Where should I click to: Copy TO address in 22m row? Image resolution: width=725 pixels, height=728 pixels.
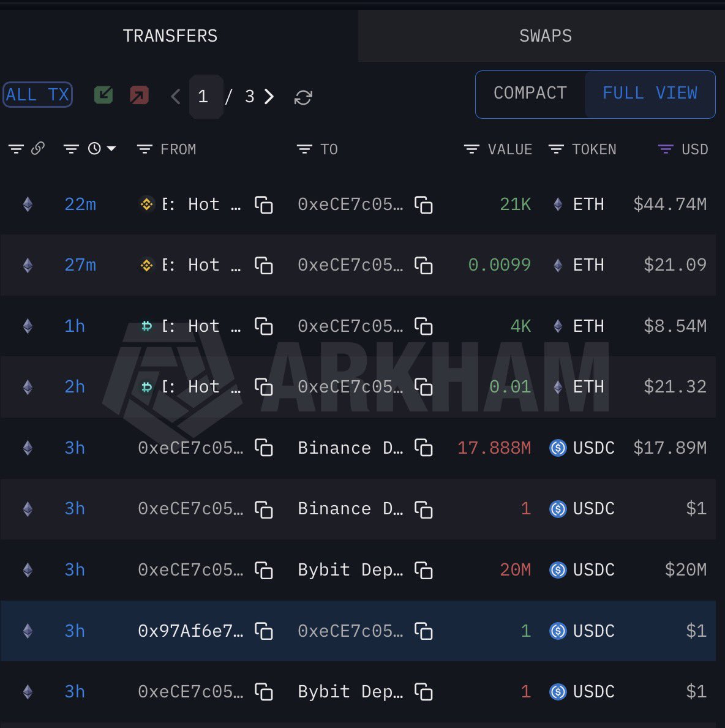424,205
